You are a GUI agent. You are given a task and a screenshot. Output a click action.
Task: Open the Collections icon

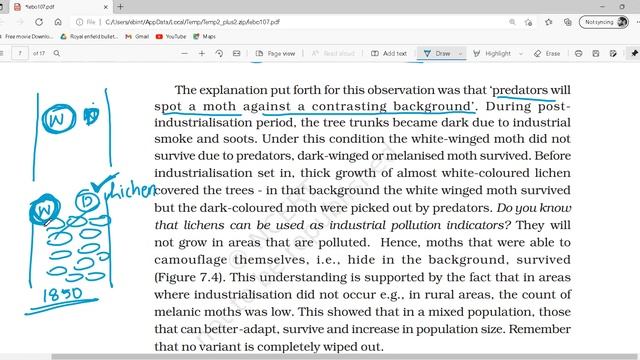pyautogui.click(x=568, y=22)
